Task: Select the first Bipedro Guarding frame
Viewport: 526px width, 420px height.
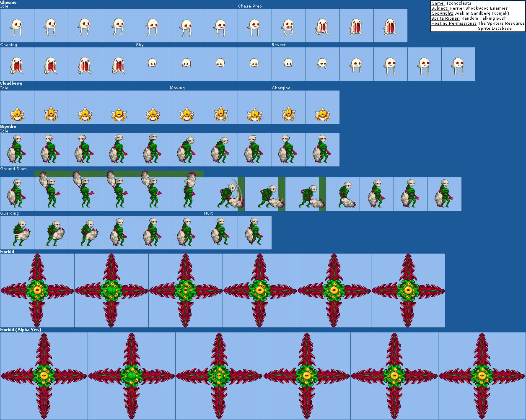Action: pos(17,233)
